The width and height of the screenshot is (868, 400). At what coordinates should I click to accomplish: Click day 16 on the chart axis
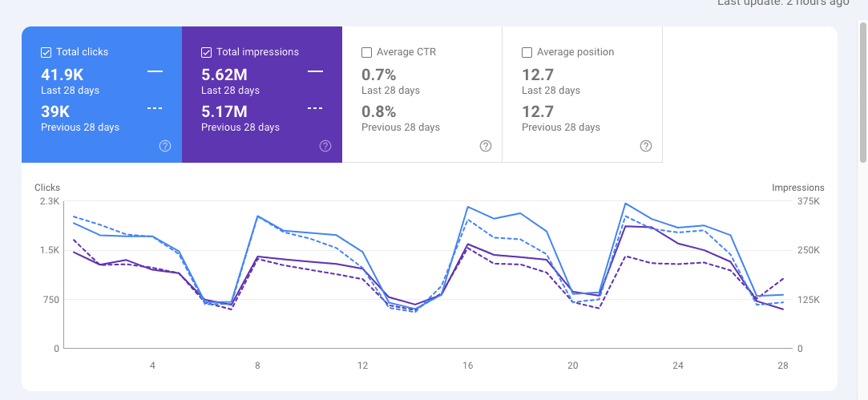[468, 366]
